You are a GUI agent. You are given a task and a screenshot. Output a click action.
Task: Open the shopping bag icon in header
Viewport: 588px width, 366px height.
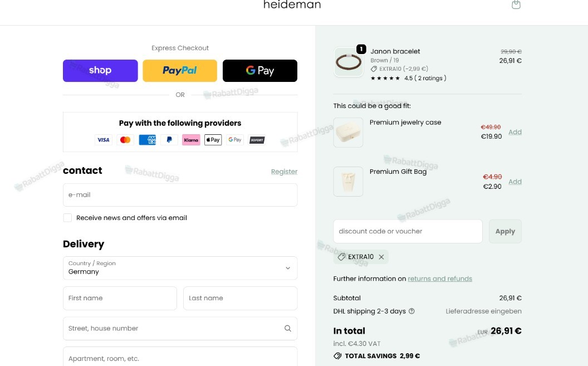point(516,4)
